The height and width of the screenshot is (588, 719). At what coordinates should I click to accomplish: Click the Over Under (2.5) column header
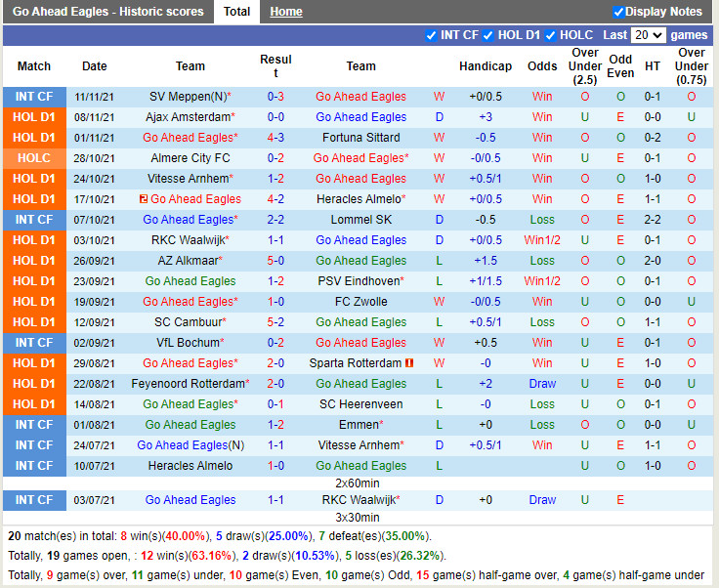(585, 66)
